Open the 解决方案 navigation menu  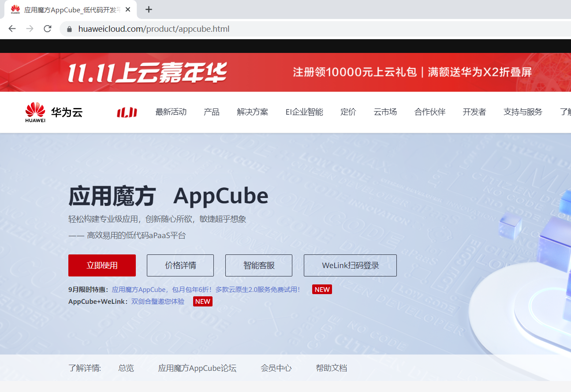coord(252,112)
